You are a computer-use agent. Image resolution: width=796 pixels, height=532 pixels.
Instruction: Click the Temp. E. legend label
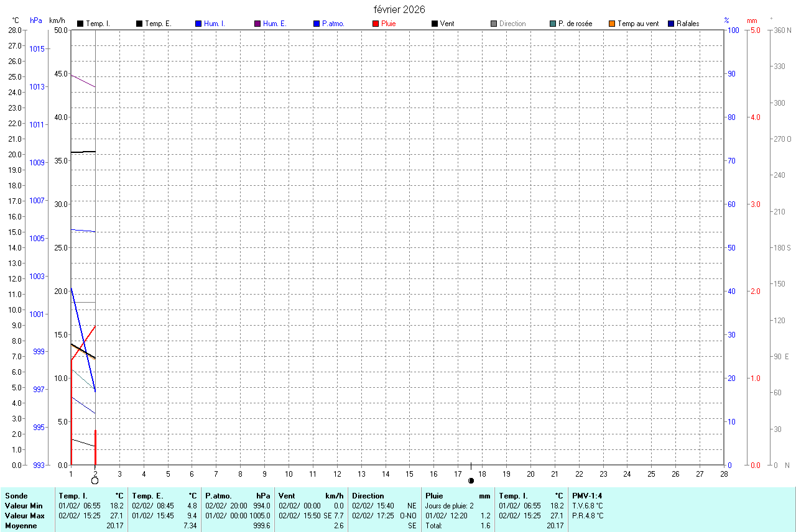pos(158,24)
